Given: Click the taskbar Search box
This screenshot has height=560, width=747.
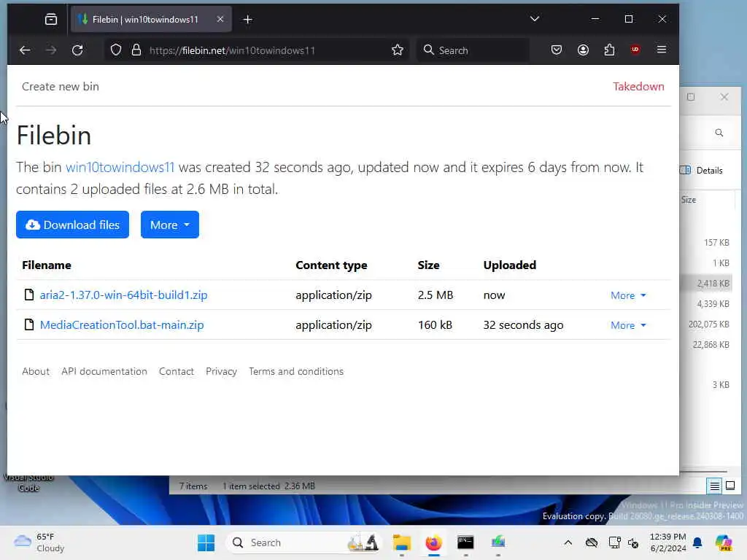Looking at the screenshot, I should [x=304, y=542].
